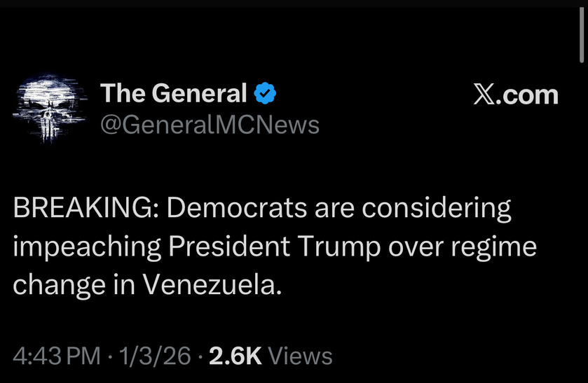Click the 2.6K view count

coord(235,356)
